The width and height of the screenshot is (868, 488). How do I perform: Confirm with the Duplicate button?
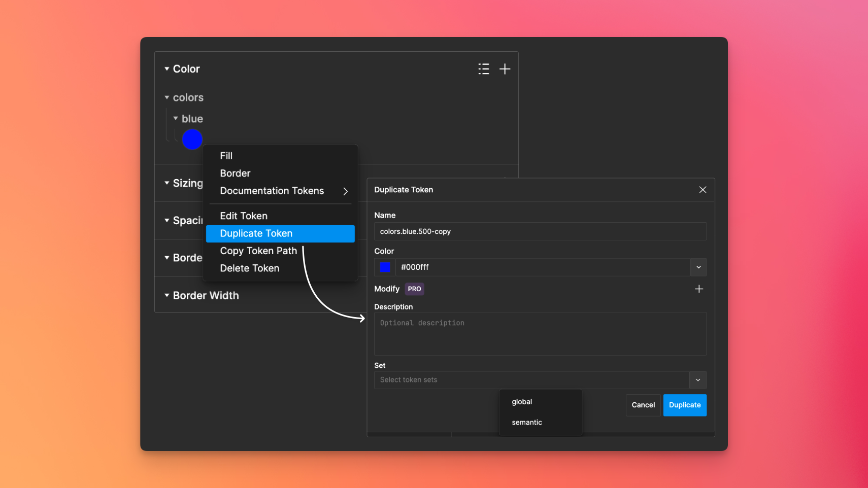(x=685, y=405)
